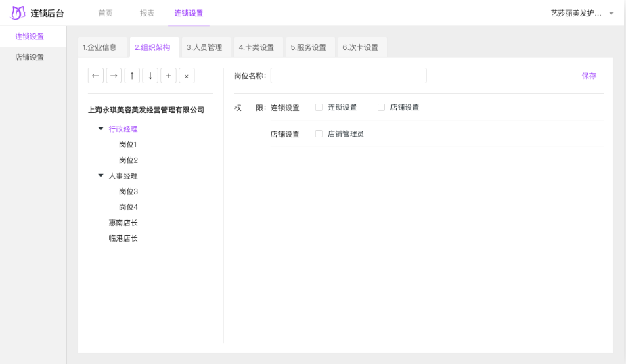Move node down with the down arrow icon

(150, 76)
